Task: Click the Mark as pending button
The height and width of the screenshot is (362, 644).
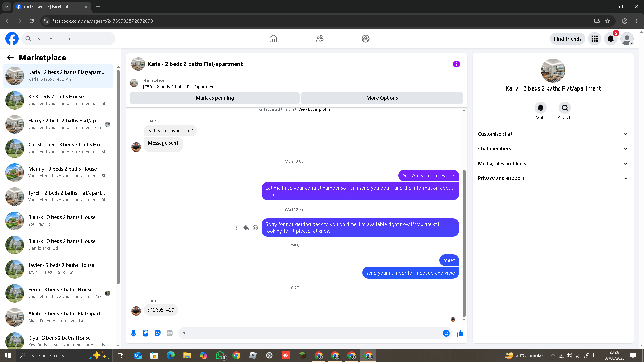Action: coord(215,98)
